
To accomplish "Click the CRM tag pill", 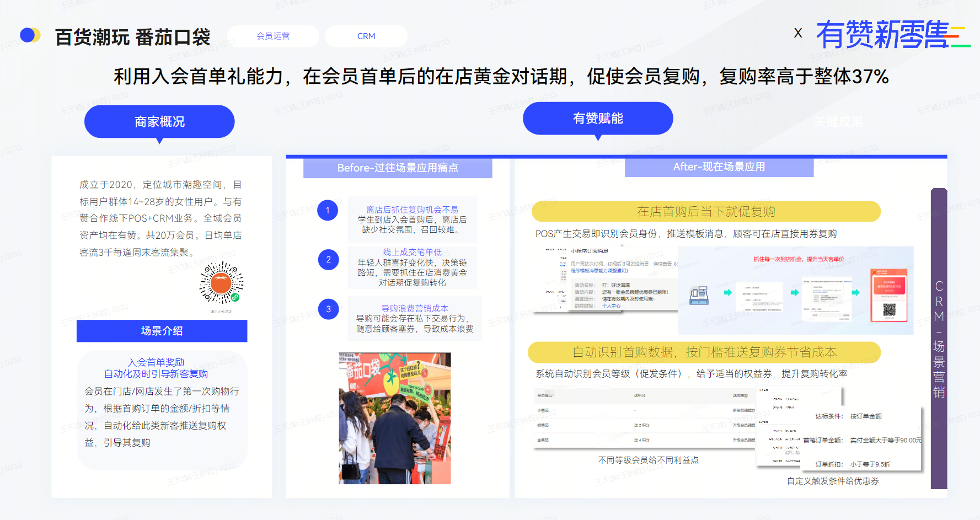I will pos(366,36).
